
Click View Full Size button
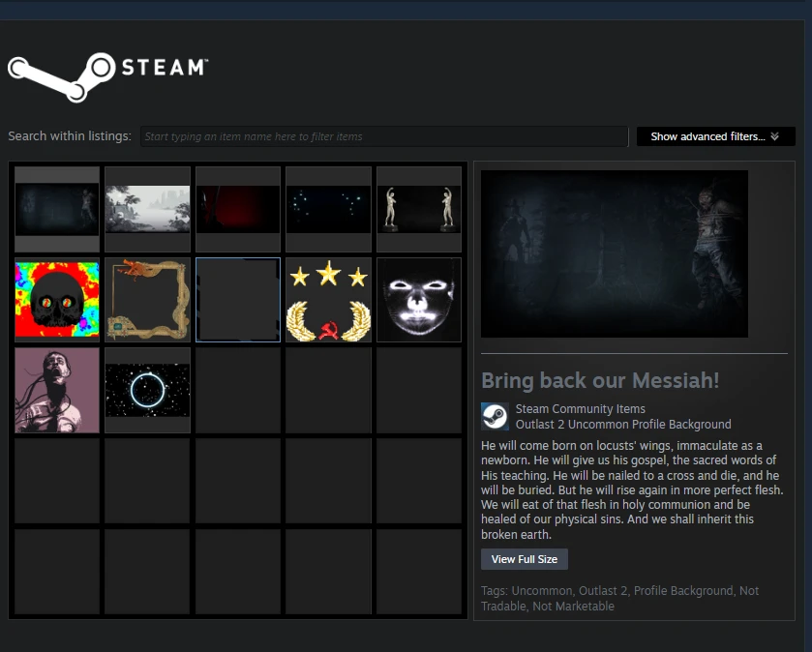(x=524, y=559)
